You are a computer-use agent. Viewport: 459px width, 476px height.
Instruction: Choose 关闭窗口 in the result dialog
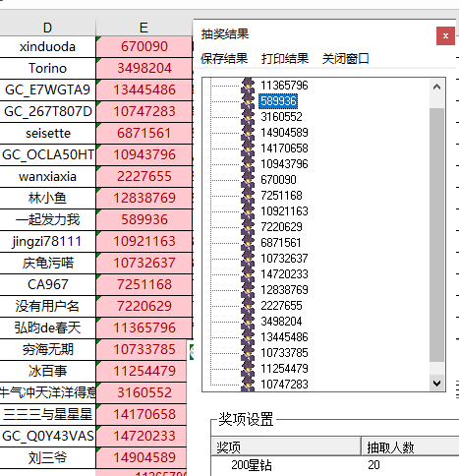coord(345,59)
